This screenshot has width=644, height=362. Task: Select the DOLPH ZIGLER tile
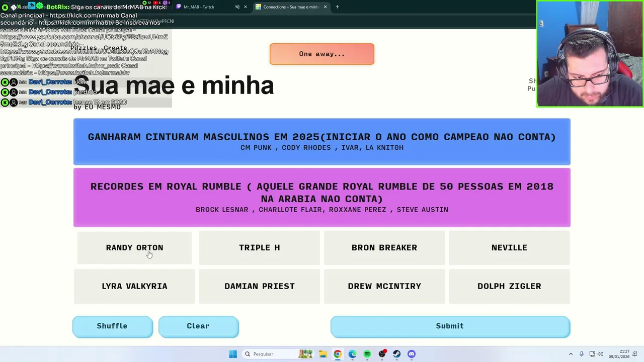click(509, 286)
